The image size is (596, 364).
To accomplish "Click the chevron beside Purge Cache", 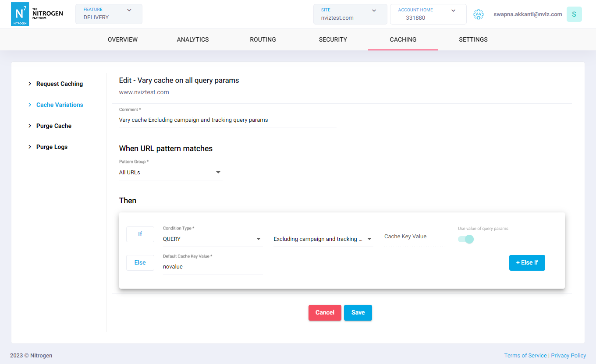I will [30, 126].
